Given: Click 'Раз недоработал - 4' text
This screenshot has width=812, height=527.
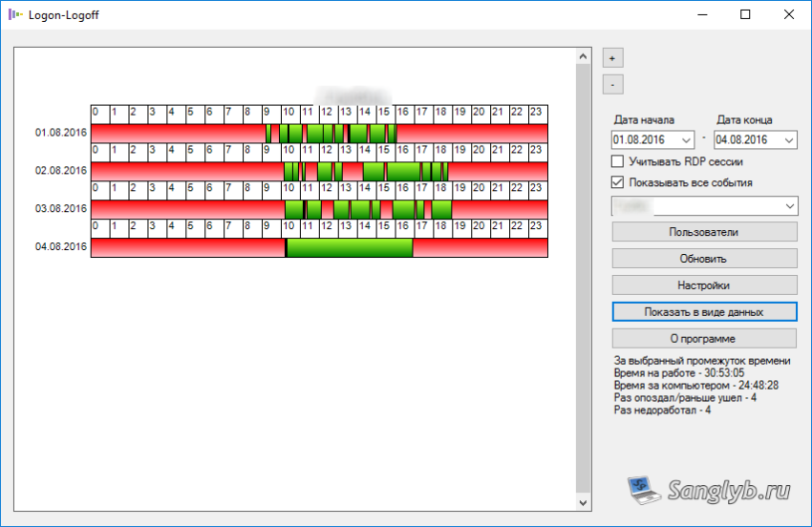Looking at the screenshot, I should 662,411.
